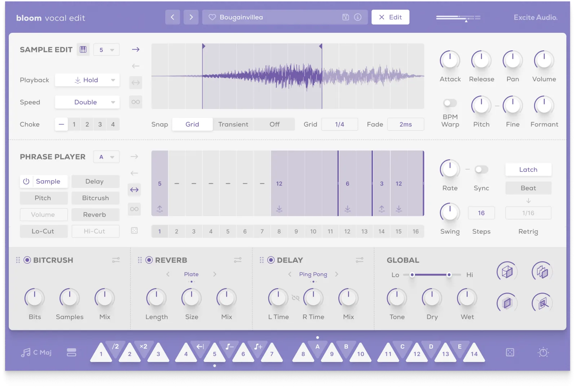Select forward arrow in Phrase Player
This screenshot has width=577, height=392.
click(134, 157)
